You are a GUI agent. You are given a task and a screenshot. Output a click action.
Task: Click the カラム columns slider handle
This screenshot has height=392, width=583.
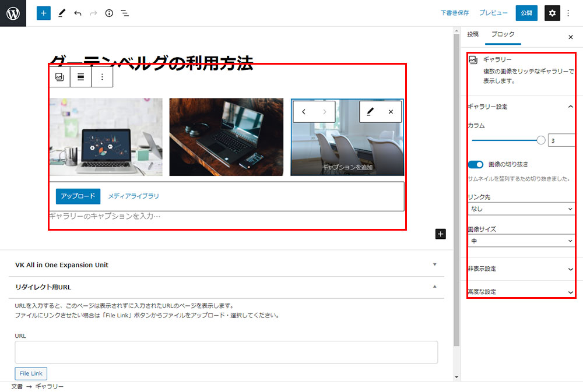tap(540, 140)
